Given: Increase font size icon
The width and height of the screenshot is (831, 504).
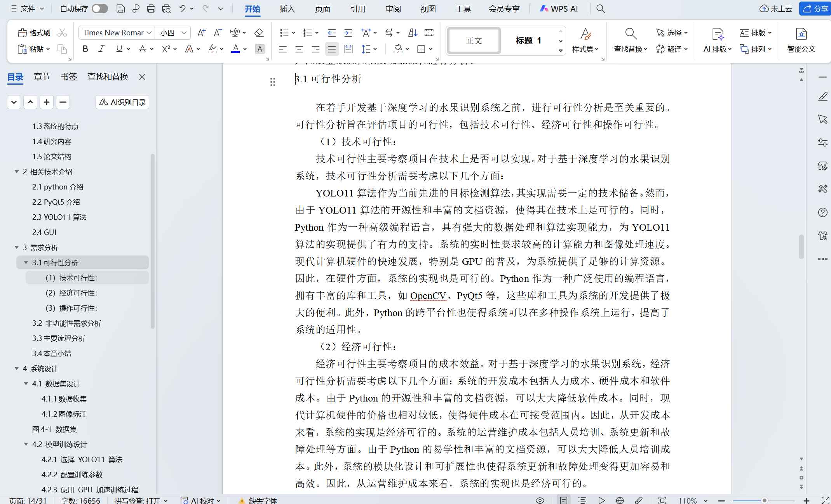Looking at the screenshot, I should pyautogui.click(x=201, y=33).
